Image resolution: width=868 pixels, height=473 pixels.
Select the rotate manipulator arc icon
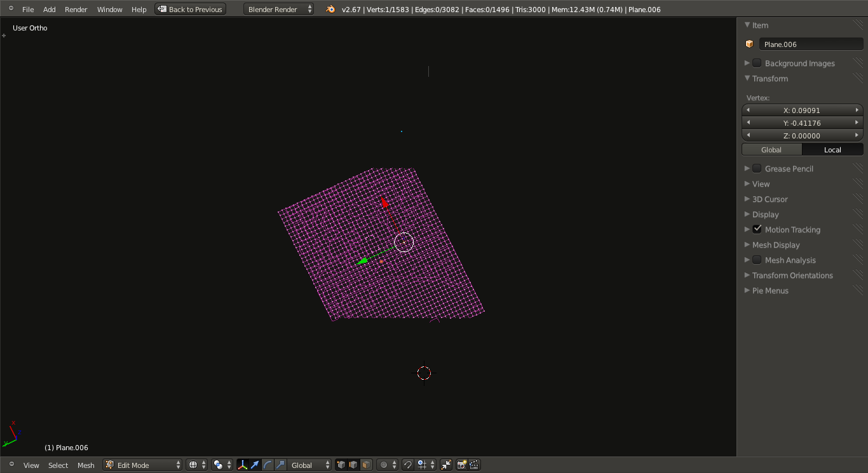pos(268,465)
